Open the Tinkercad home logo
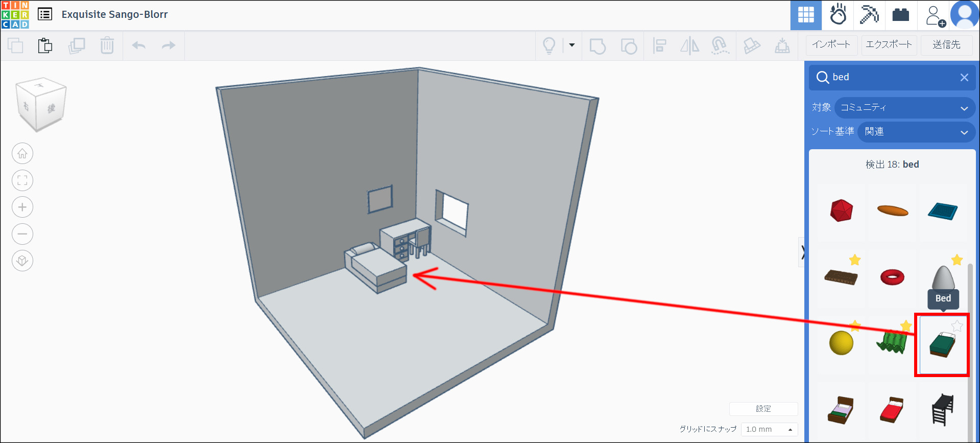Image resolution: width=980 pixels, height=443 pixels. pos(15,15)
